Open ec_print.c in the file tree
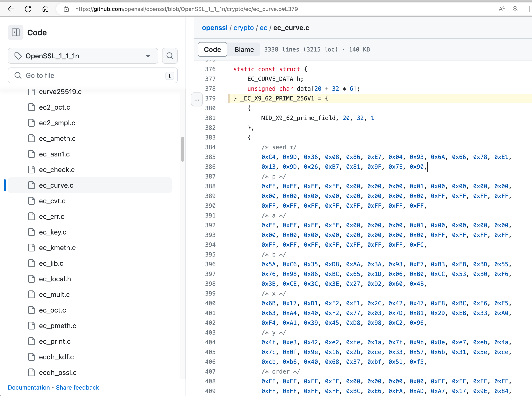This screenshot has width=532, height=396. (x=55, y=341)
